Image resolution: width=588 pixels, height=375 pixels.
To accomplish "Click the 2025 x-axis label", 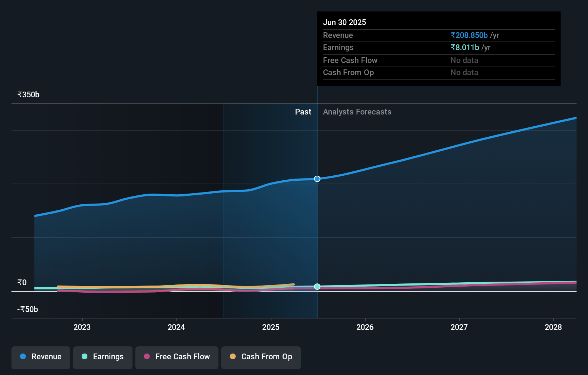I will (x=271, y=327).
